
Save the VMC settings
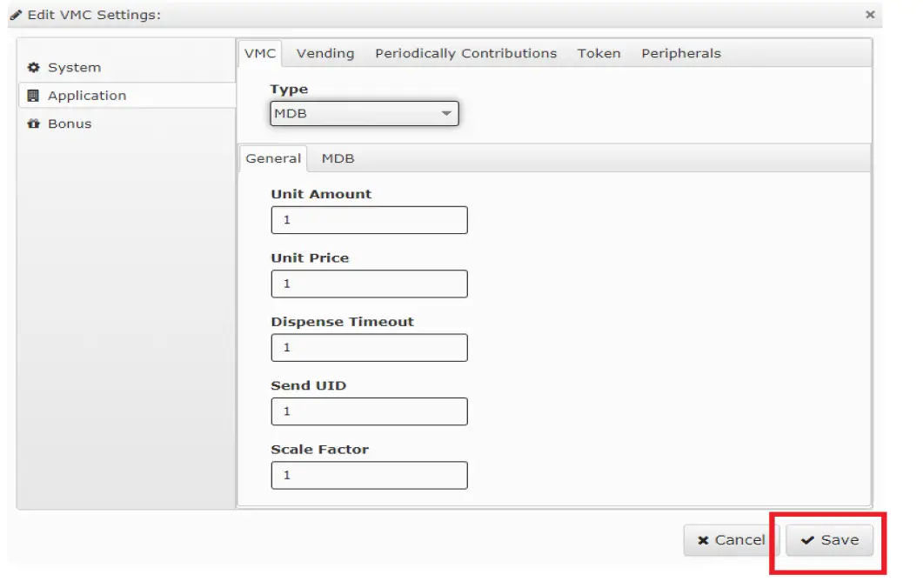click(830, 540)
